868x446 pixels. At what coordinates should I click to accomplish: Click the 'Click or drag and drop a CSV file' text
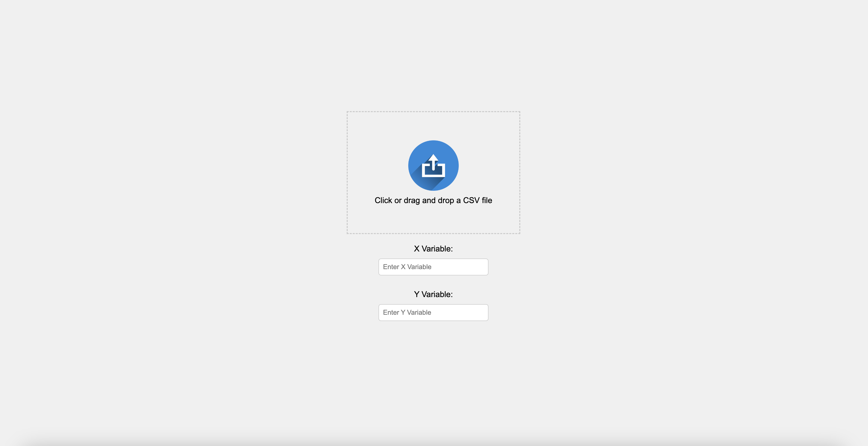coord(433,200)
